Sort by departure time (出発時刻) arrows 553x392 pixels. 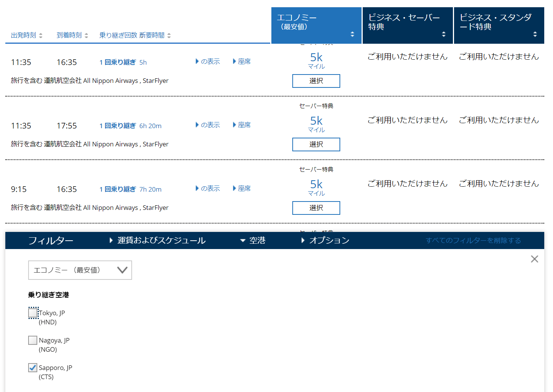tap(41, 35)
